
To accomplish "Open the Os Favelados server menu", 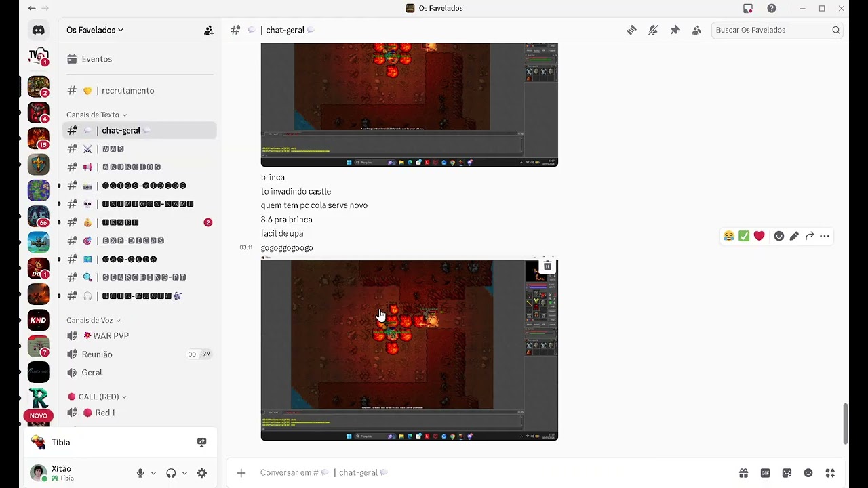I will click(x=95, y=30).
